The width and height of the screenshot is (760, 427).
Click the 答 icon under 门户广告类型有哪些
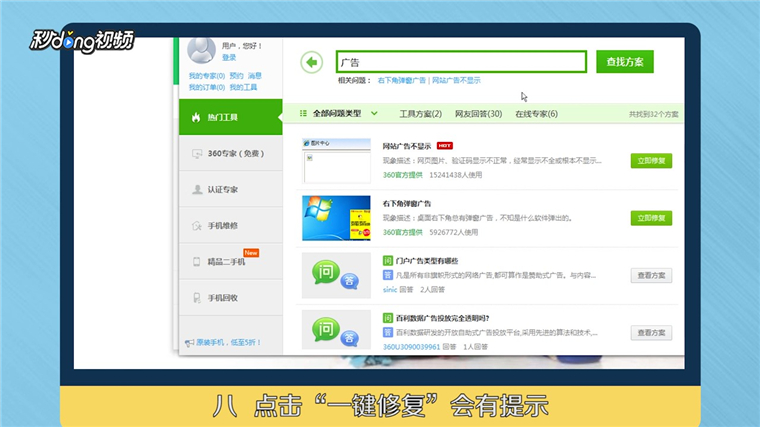[387, 275]
